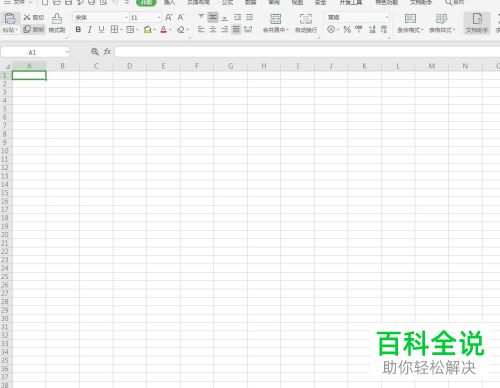The width and height of the screenshot is (500, 388).
Task: Switch to the Developer Tools tab
Action: (x=351, y=2)
